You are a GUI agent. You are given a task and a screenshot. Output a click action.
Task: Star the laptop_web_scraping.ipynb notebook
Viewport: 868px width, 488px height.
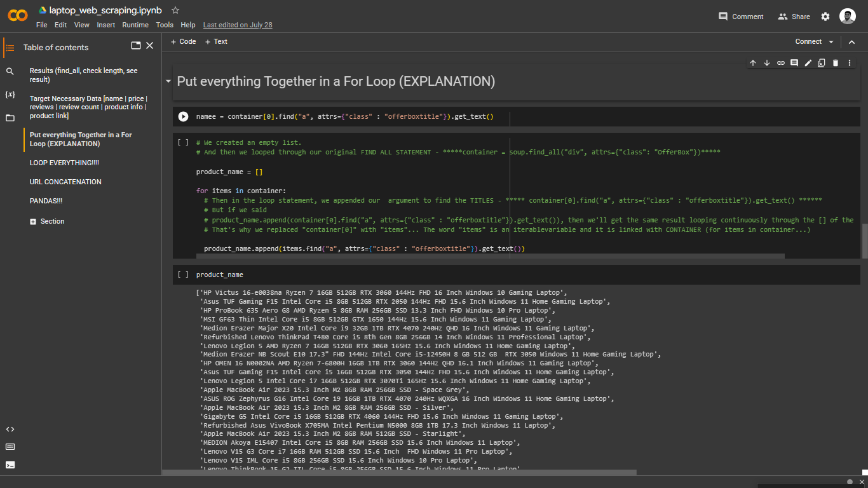tap(175, 10)
